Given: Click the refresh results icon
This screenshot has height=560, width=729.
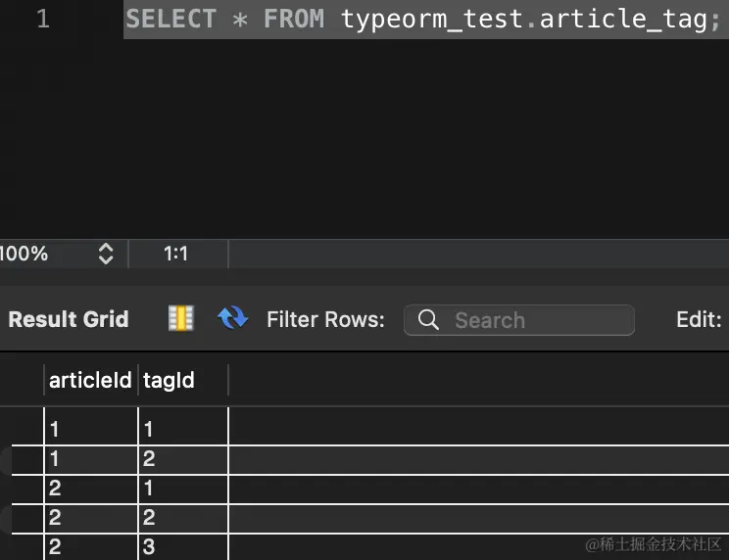Looking at the screenshot, I should coord(232,318).
